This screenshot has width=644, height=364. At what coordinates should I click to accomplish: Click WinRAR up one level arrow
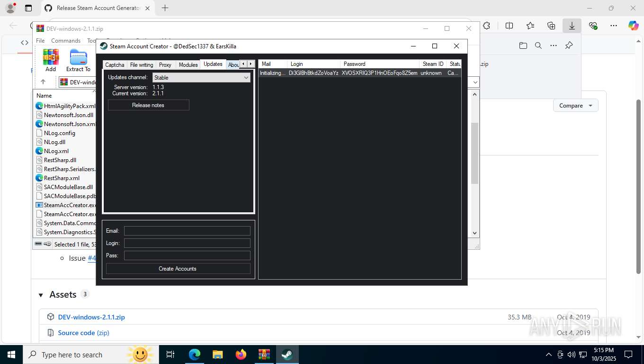pyautogui.click(x=43, y=82)
